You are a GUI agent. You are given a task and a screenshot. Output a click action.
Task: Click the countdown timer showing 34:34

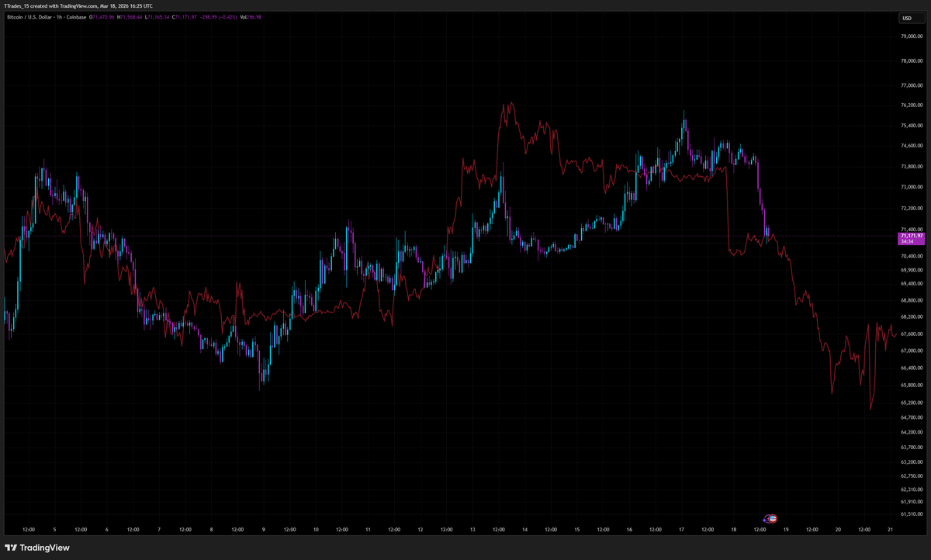click(x=906, y=242)
